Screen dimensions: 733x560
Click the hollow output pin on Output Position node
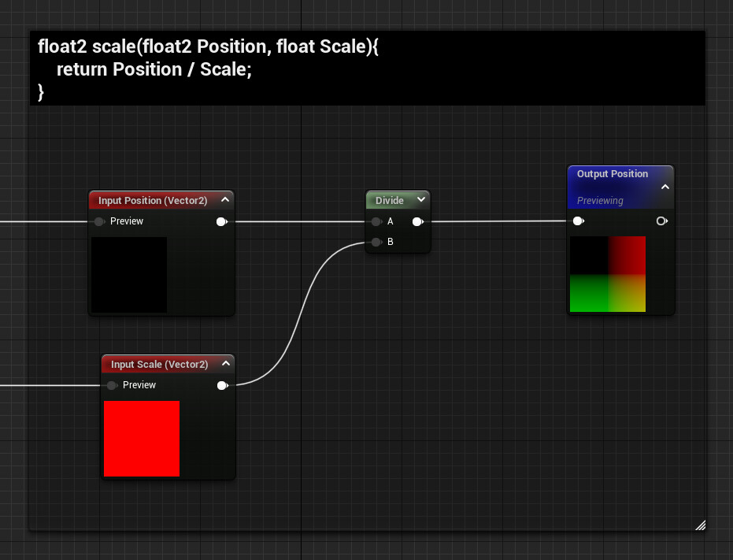coord(661,221)
